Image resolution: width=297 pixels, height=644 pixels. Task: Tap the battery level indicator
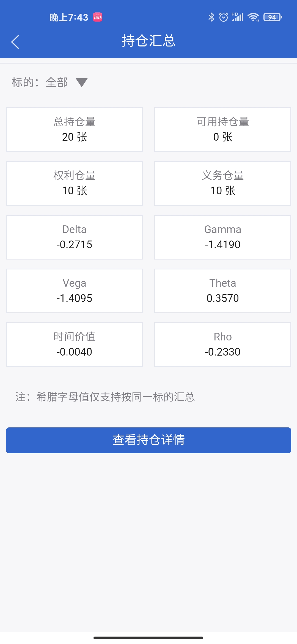[x=273, y=17]
